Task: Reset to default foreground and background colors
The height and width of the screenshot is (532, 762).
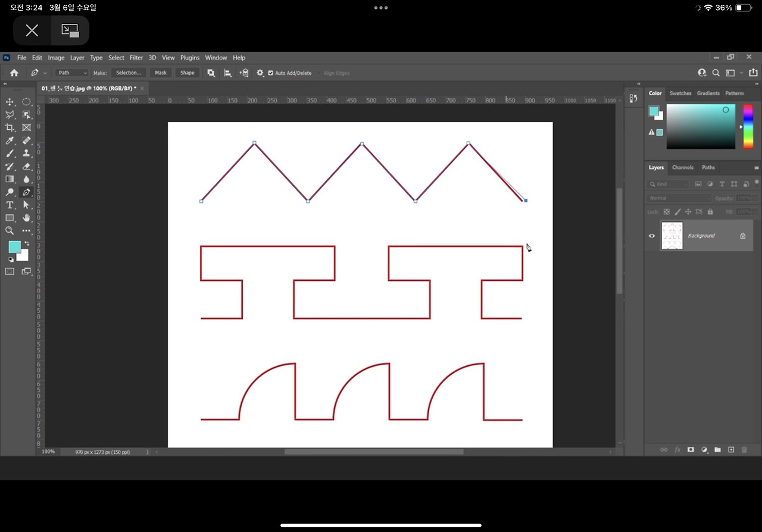Action: click(10, 259)
